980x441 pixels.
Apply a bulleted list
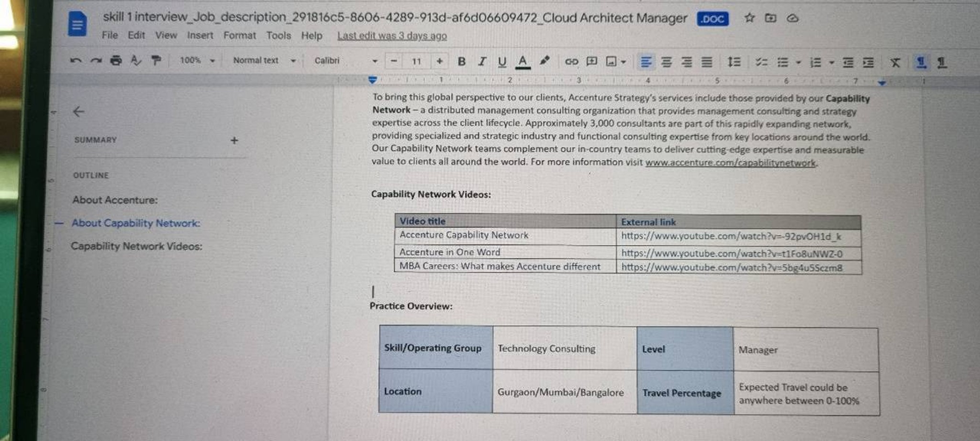point(783,62)
